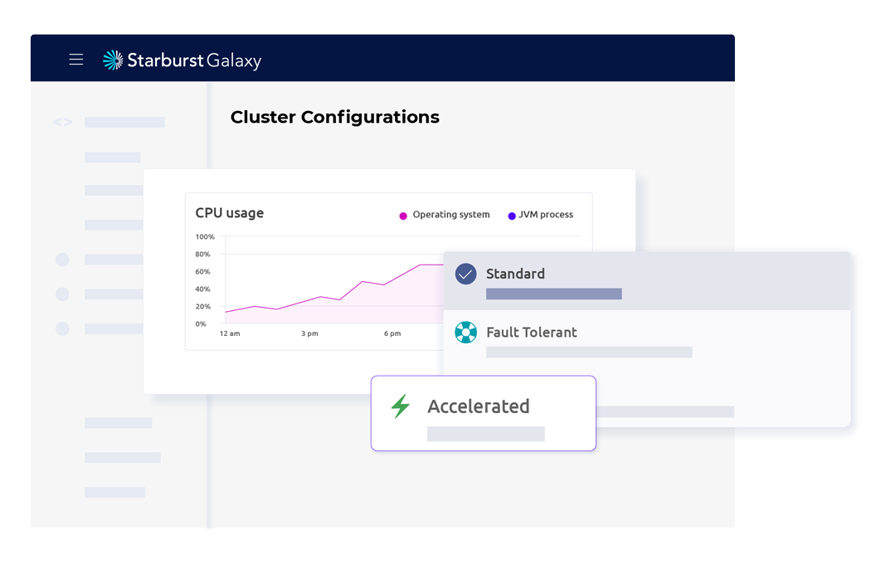Viewport: 871px width, 588px height.
Task: Click the code brackets sidebar icon
Action: click(63, 122)
